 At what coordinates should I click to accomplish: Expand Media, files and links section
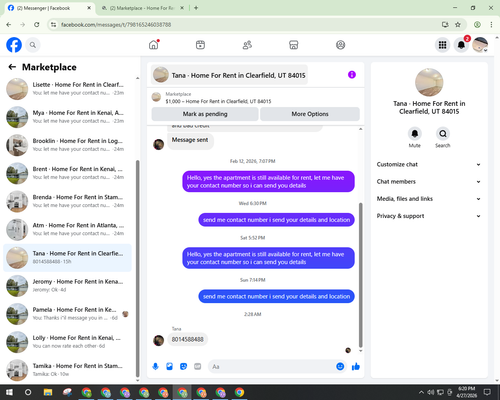[429, 199]
